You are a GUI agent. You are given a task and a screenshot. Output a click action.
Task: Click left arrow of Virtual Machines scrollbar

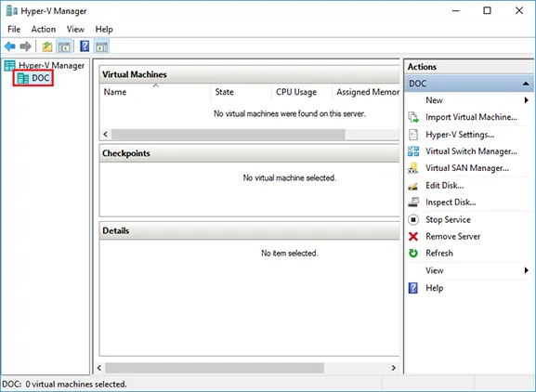click(x=106, y=135)
